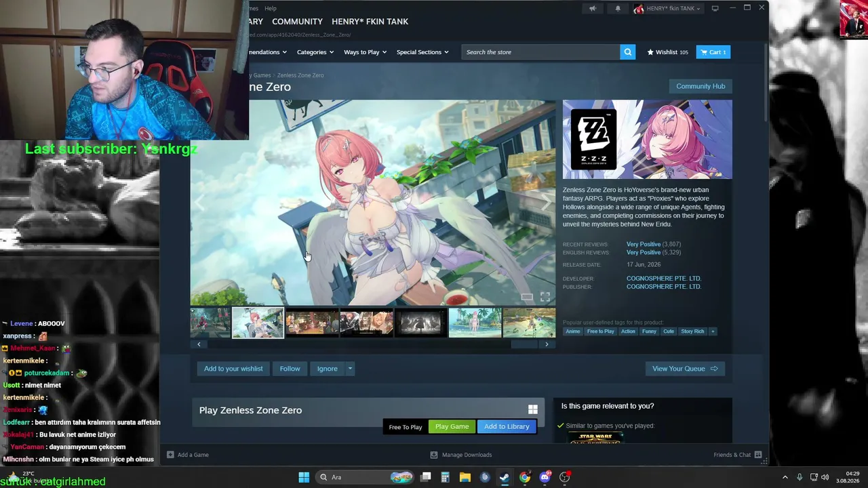Toggle Big Picture mode monitor icon
Viewport: 868px width, 488px height.
(x=716, y=8)
